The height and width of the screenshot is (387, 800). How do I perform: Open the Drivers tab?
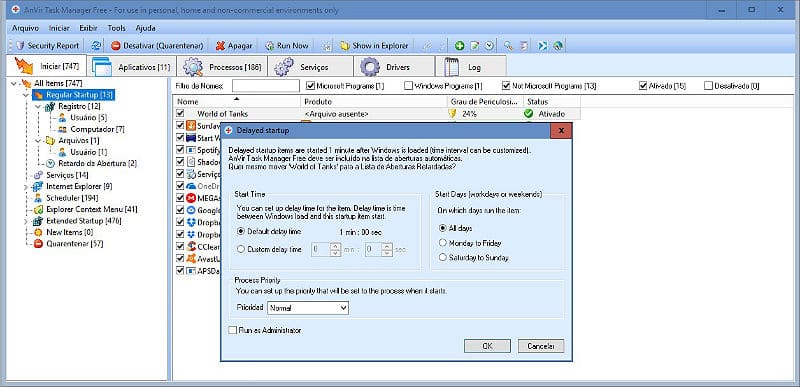(394, 66)
